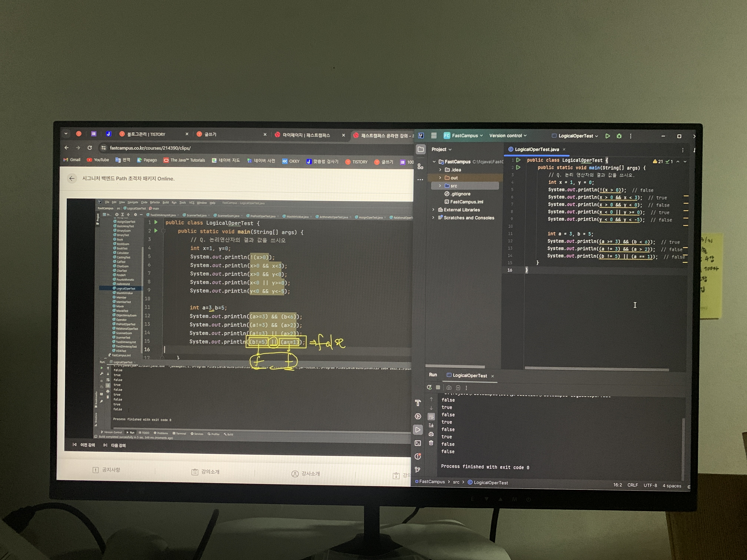Click the Build hammer tool window icon
The height and width of the screenshot is (560, 747).
(418, 403)
